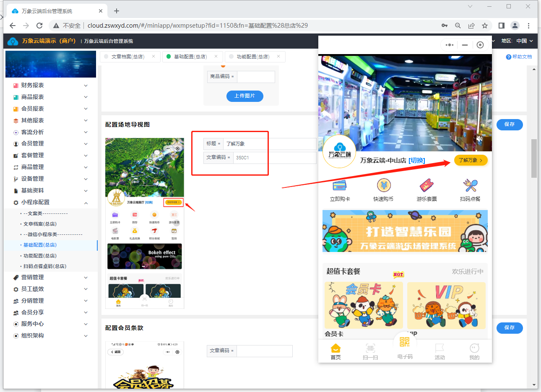Open the 地区: 中国 region dropdown
This screenshot has width=541, height=392.
(517, 41)
